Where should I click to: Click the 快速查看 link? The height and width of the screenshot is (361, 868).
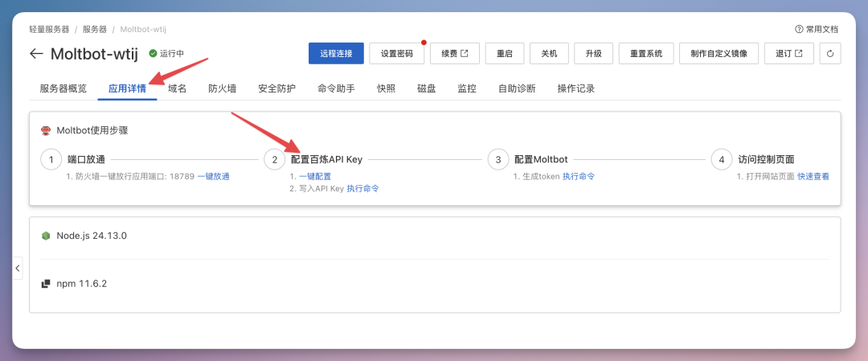point(813,177)
